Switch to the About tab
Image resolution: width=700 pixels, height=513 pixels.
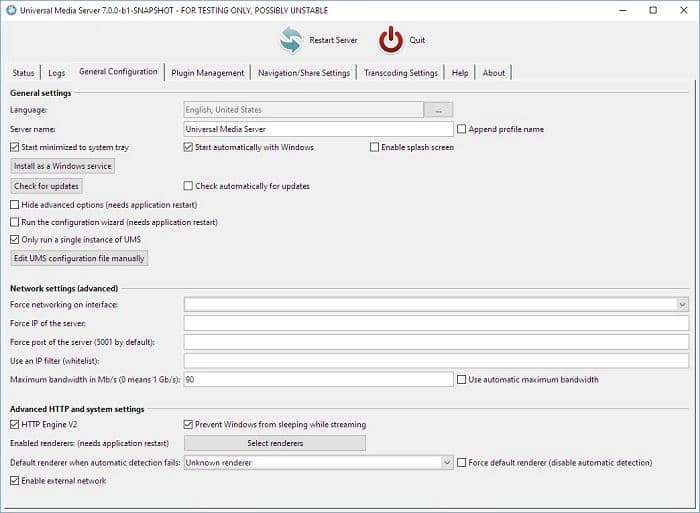pyautogui.click(x=494, y=73)
